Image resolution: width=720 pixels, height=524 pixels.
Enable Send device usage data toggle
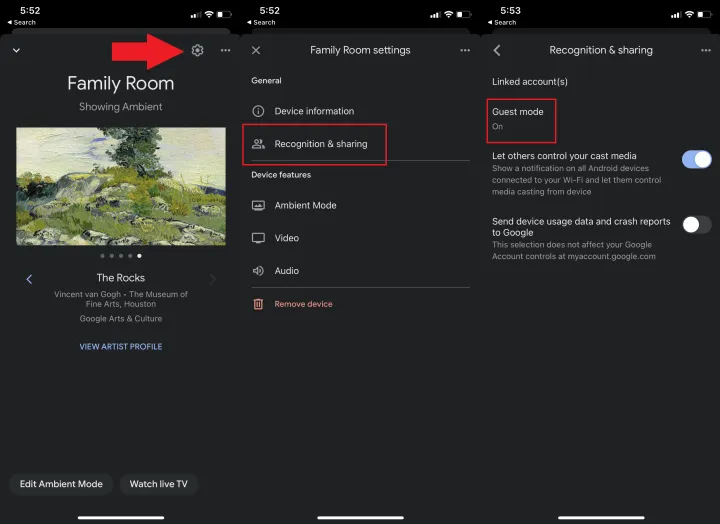(696, 225)
